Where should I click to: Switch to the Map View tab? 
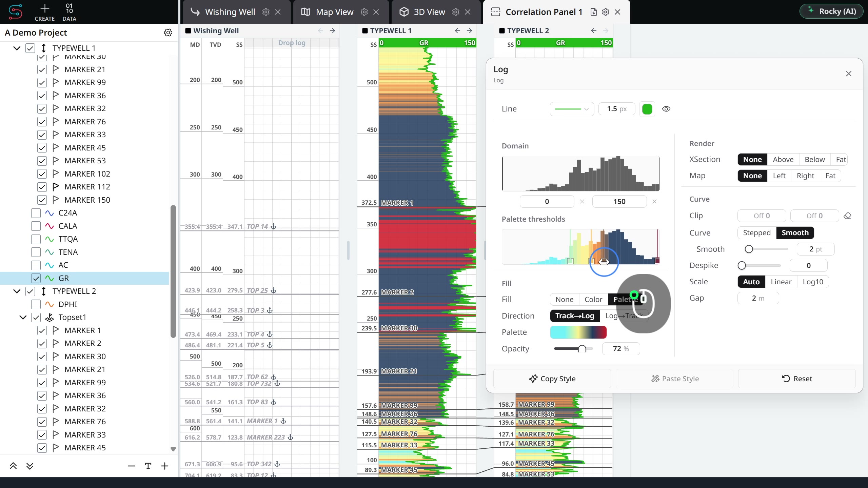tap(334, 12)
